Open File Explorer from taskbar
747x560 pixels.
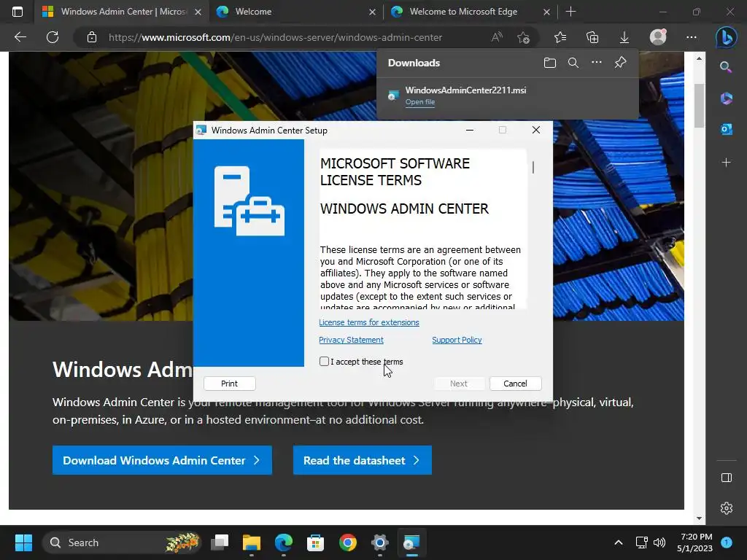tap(252, 542)
